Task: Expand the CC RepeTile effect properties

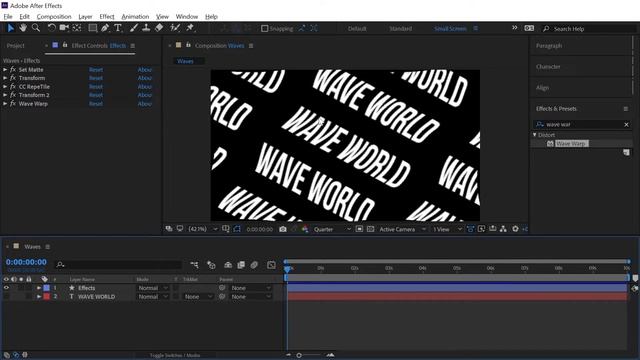Action: (x=5, y=87)
